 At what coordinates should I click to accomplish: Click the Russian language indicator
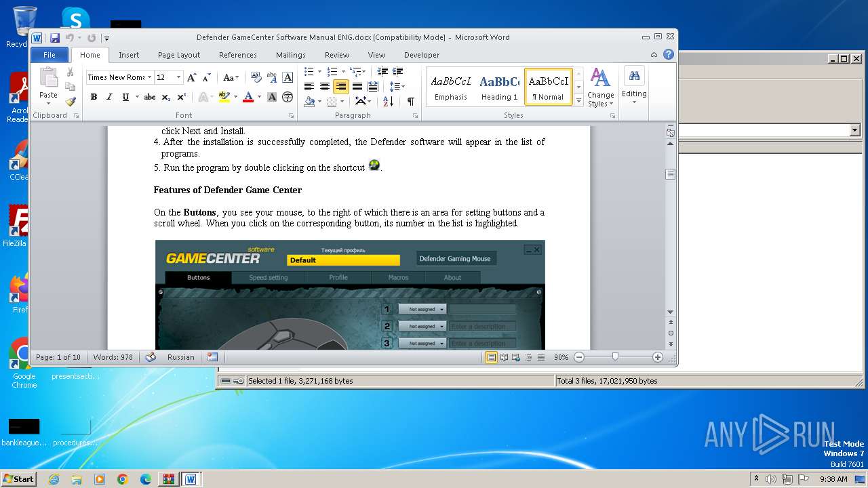(181, 357)
